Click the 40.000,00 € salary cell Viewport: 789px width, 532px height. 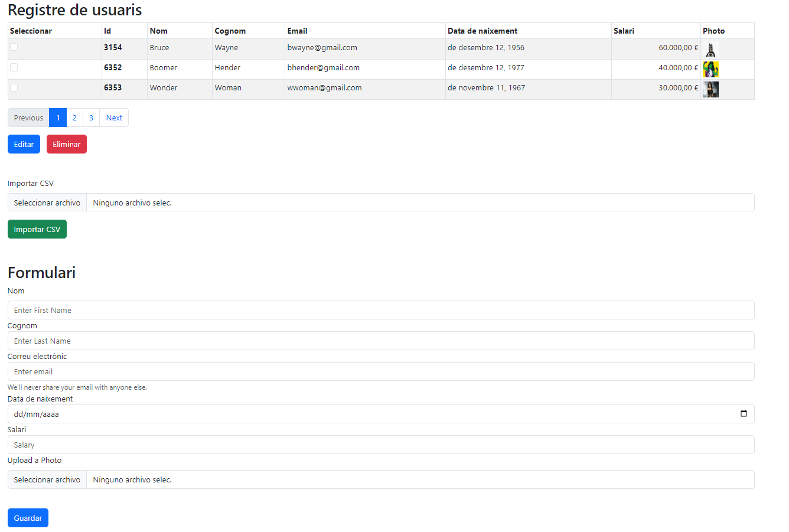click(x=656, y=69)
